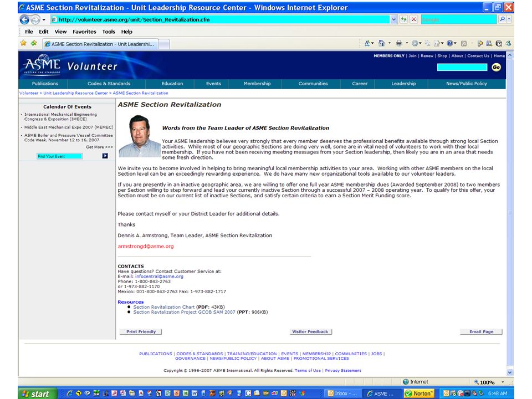Click the Visitor Feedback button
Screen dimensions: 532x399
point(310,331)
